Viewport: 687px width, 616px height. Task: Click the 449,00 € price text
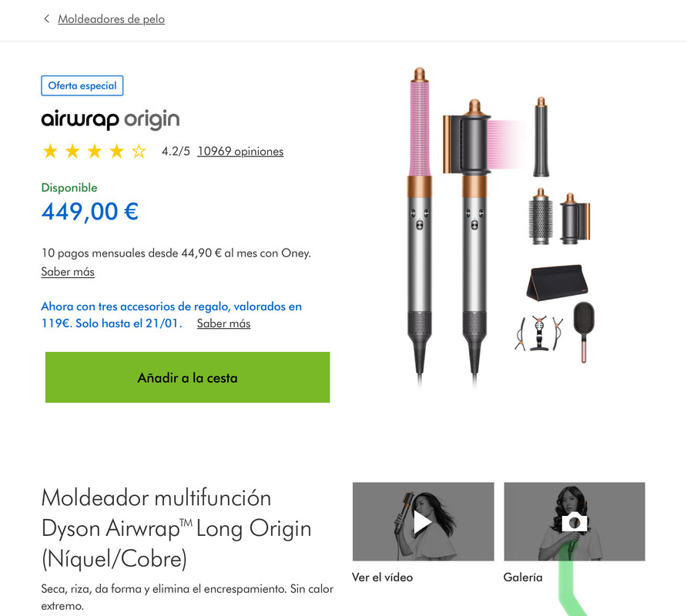pos(90,212)
